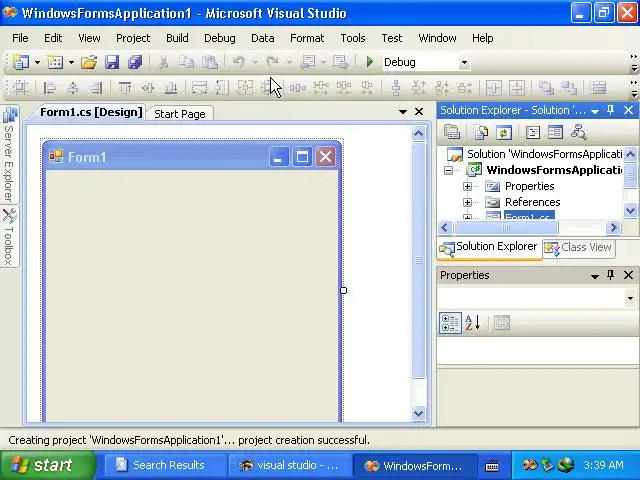Screen dimensions: 640x480
Task: Click the New Project toolbar icon
Action: pyautogui.click(x=20, y=62)
